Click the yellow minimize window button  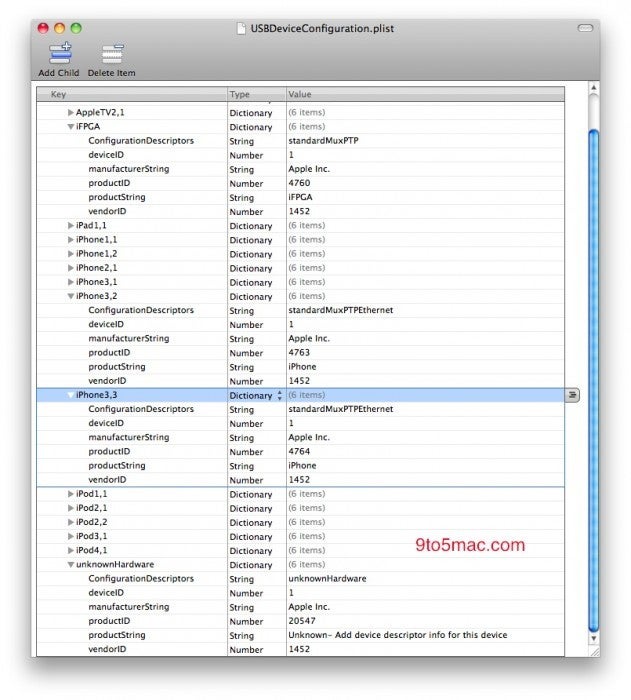point(59,28)
